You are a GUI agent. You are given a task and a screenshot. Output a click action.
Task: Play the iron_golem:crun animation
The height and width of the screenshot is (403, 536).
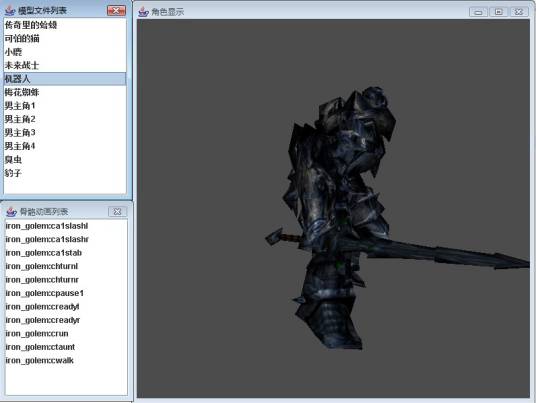[66, 334]
